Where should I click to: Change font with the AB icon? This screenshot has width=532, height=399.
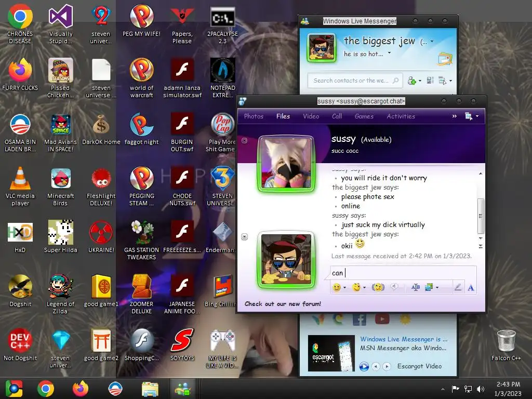point(415,287)
